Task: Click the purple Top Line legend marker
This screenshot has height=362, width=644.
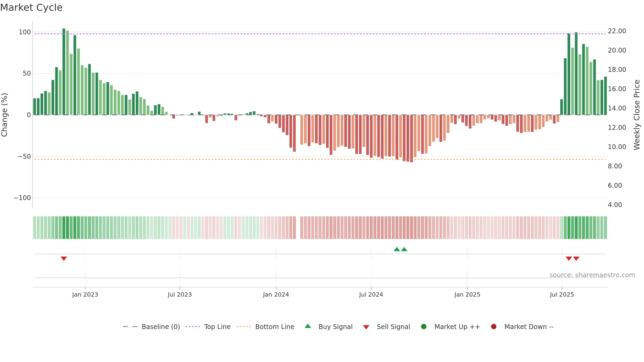Action: point(193,327)
